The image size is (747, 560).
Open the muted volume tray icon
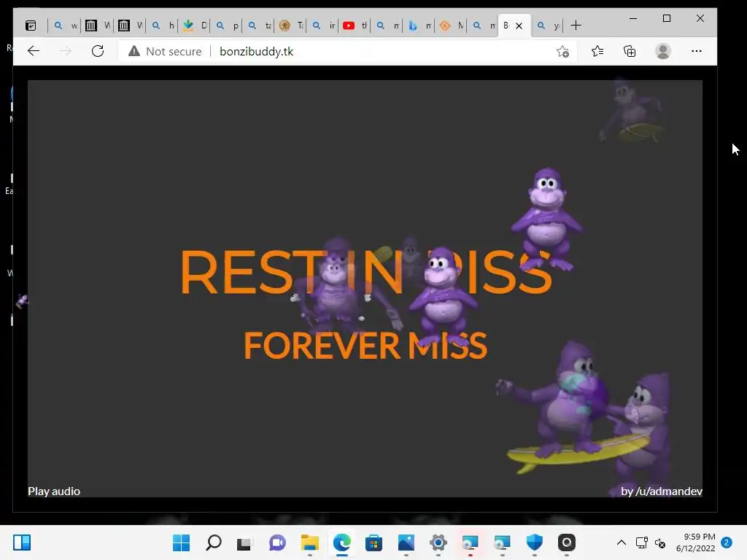(x=659, y=542)
